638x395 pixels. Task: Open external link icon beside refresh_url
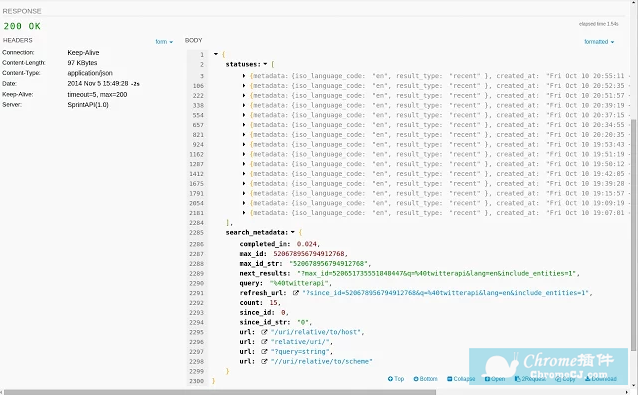click(x=296, y=293)
